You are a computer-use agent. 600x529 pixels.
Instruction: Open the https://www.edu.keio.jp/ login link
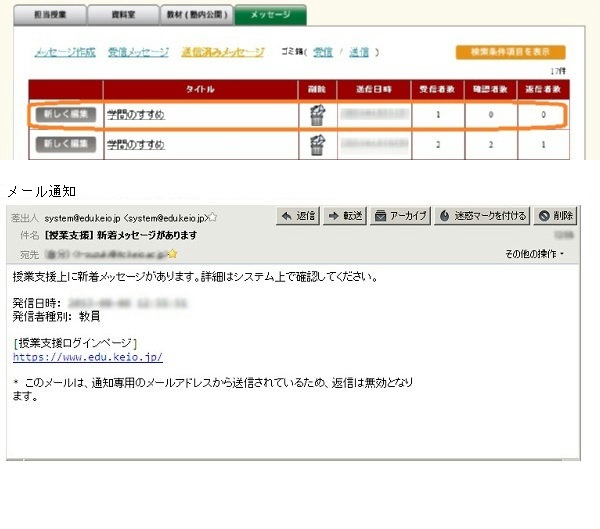tap(88, 357)
